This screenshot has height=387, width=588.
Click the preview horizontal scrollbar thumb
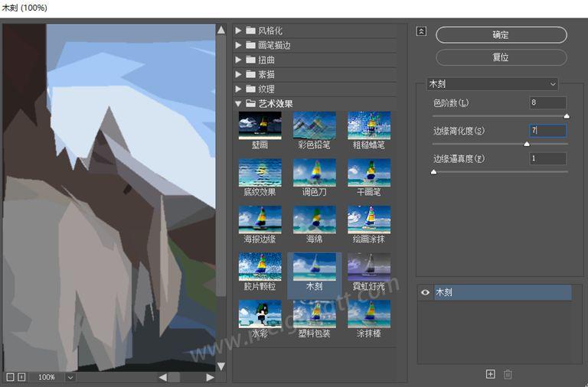(174, 377)
